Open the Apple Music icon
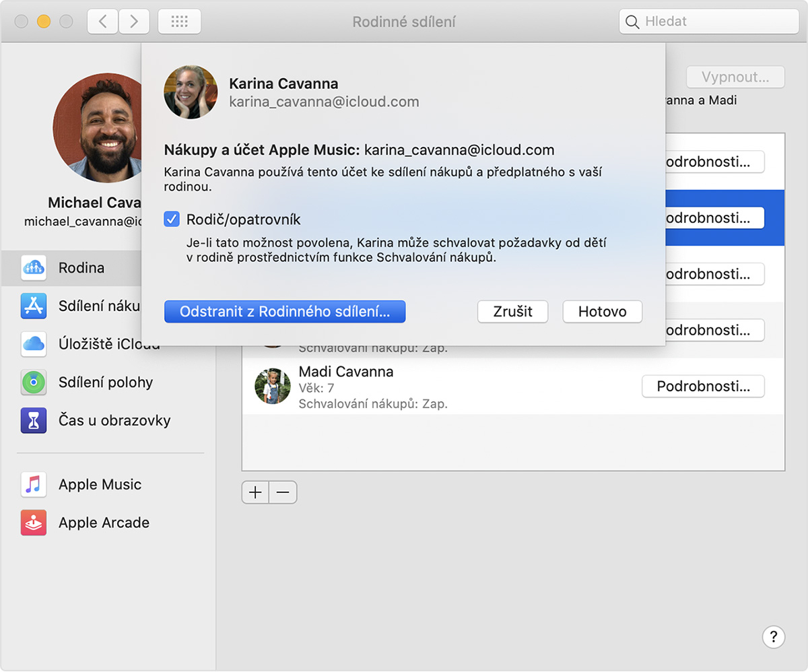 coord(34,485)
